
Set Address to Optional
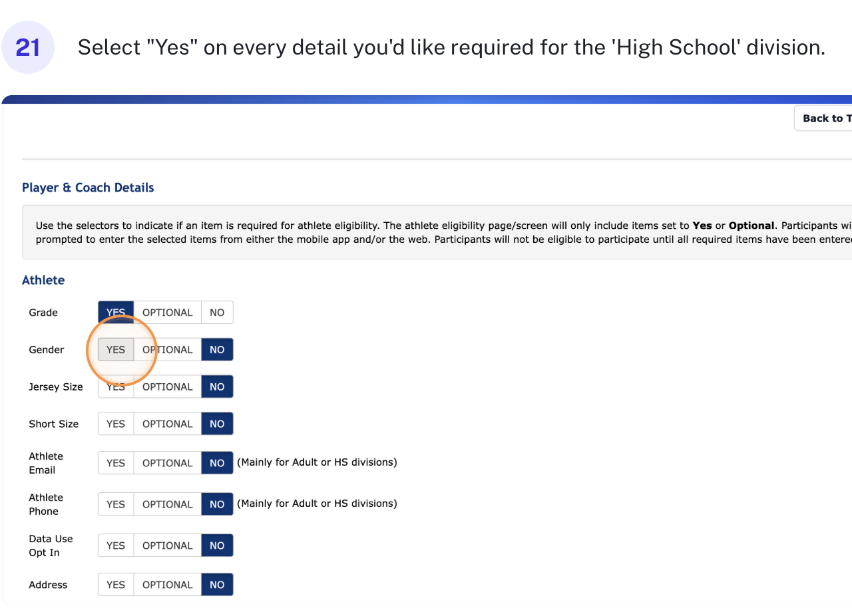pos(168,585)
